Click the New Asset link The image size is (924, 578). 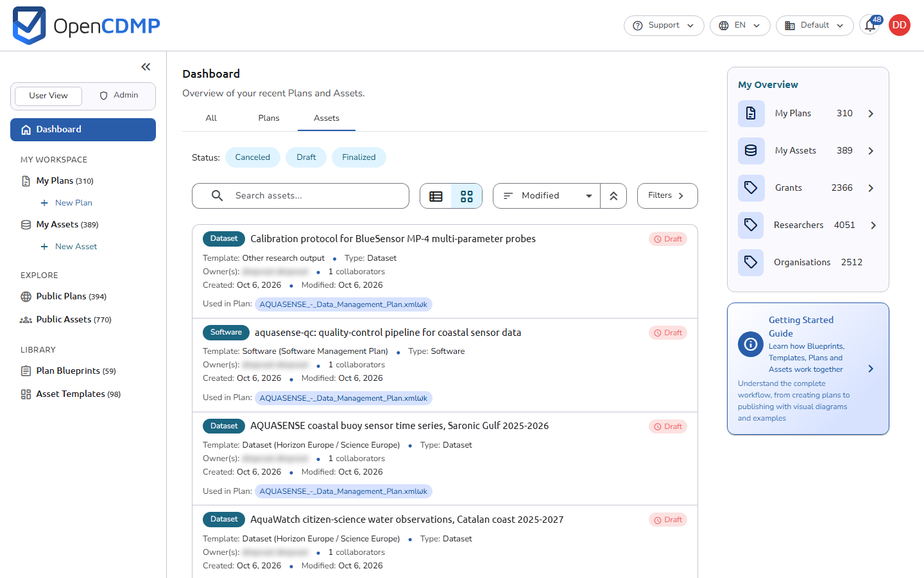click(x=76, y=247)
